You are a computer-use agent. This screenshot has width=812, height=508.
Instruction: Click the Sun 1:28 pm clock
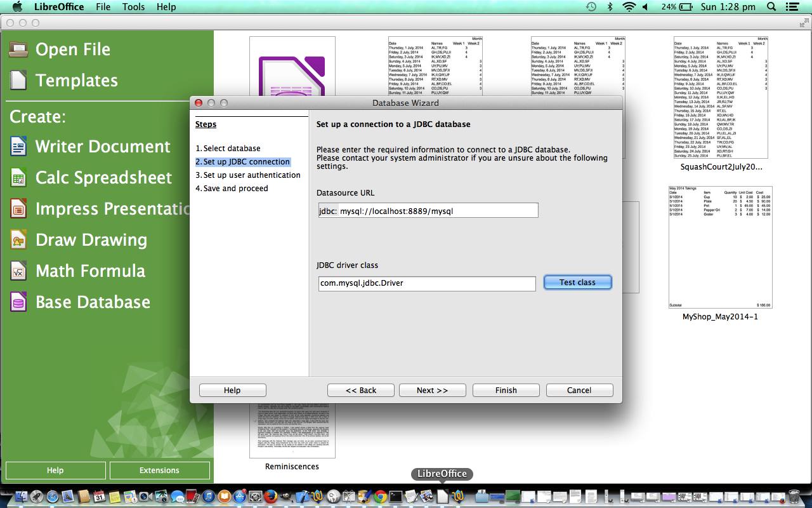(x=729, y=7)
